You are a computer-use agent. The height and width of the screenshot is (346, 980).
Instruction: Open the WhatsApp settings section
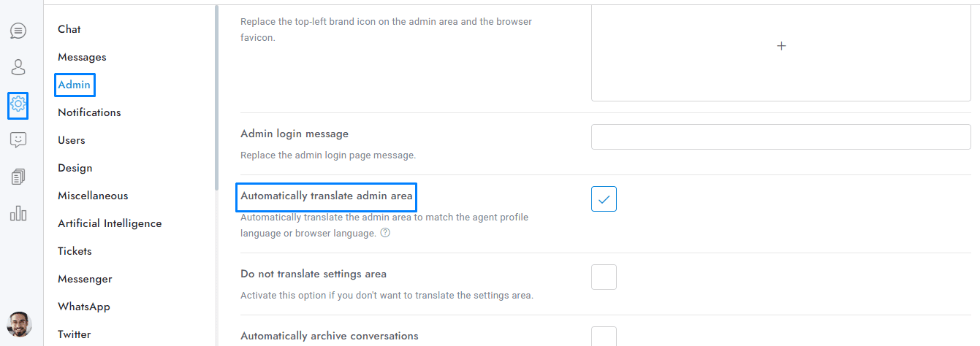coord(84,307)
